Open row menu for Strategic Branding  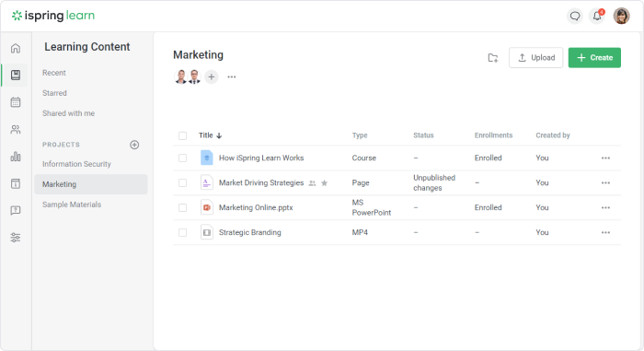click(x=605, y=232)
